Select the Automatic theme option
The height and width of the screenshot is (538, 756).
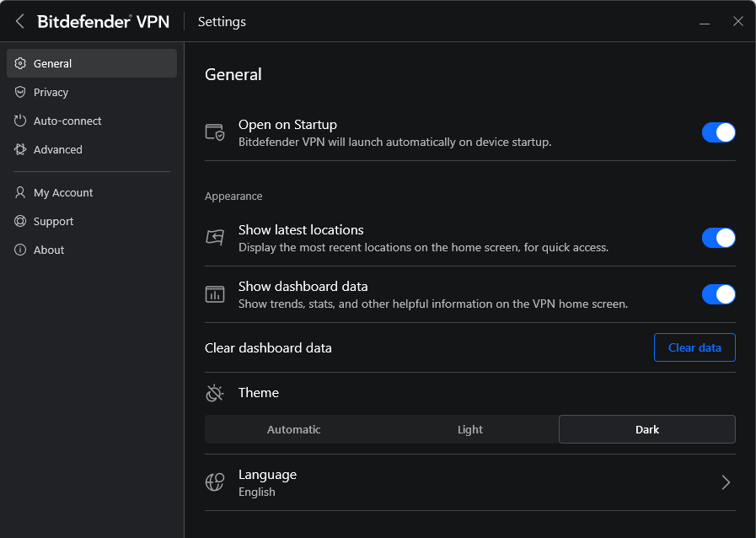[x=293, y=429]
